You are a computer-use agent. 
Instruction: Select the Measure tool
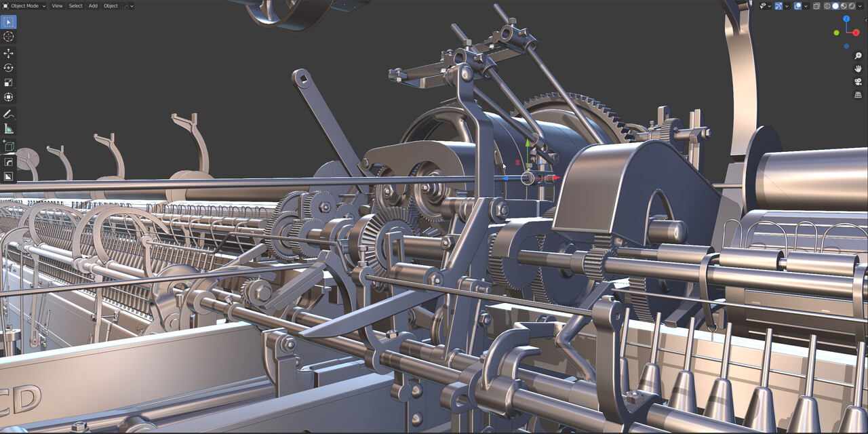8,128
